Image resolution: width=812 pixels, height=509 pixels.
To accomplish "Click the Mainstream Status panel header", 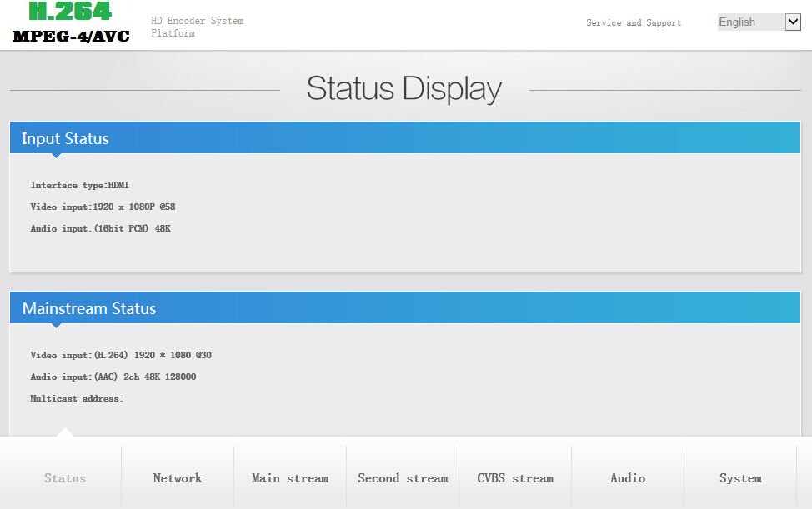I will point(404,308).
